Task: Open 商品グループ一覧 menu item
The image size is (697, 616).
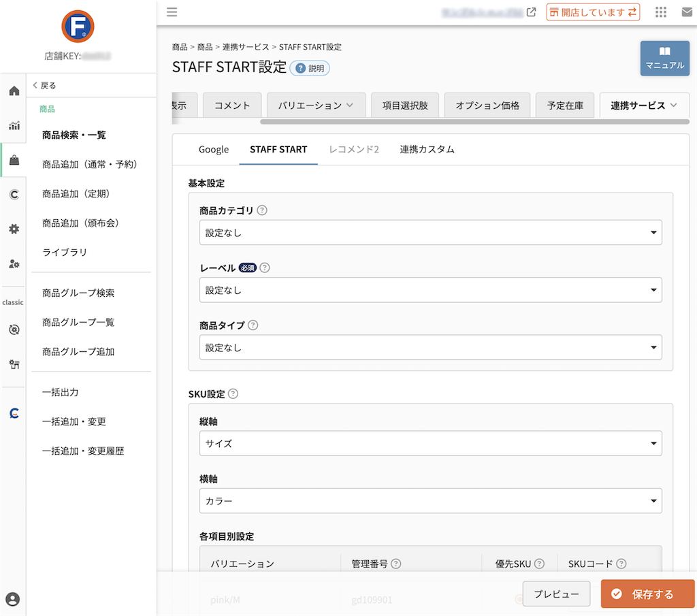Action: click(x=78, y=322)
